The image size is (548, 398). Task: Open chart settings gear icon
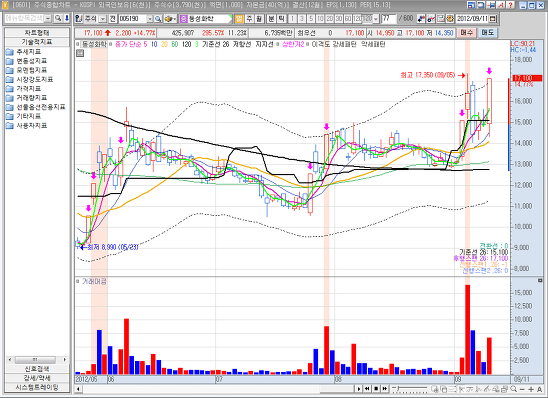coord(450,19)
